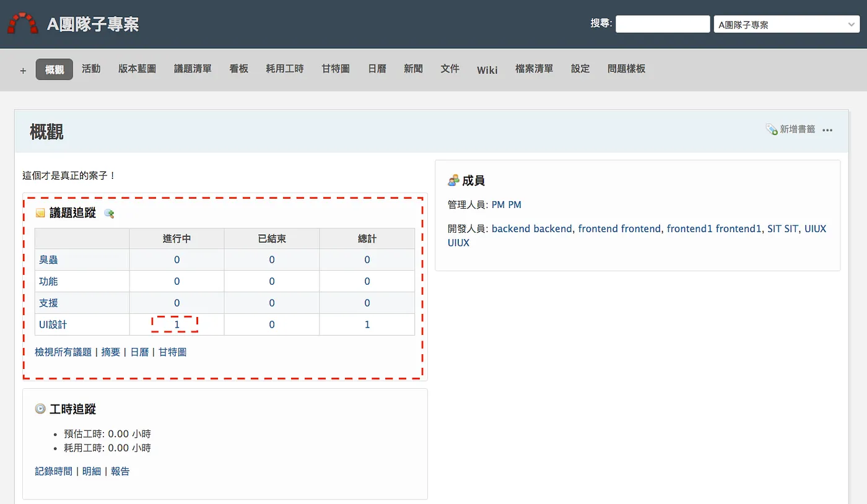Click the 記錄時間 link
The height and width of the screenshot is (504, 867).
(x=53, y=471)
